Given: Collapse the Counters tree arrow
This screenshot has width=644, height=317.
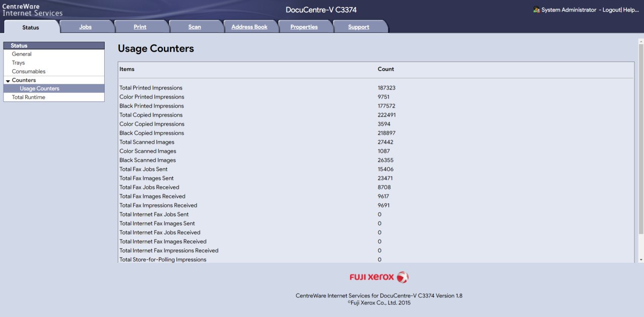Looking at the screenshot, I should [x=8, y=81].
